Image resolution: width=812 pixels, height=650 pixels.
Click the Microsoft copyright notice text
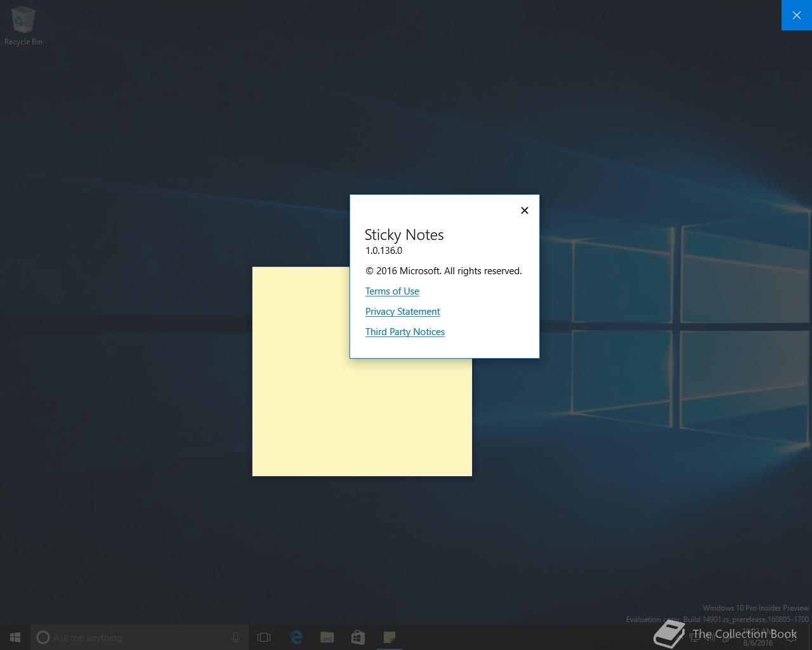[x=443, y=271]
